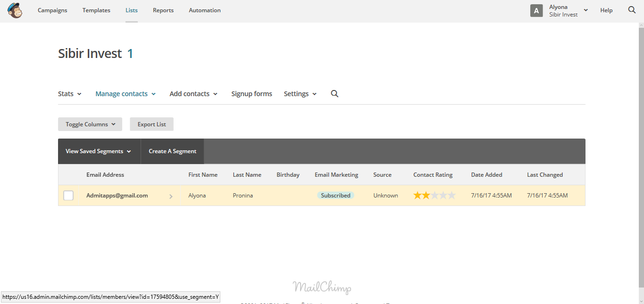Open the Stats dropdown

pyautogui.click(x=69, y=93)
